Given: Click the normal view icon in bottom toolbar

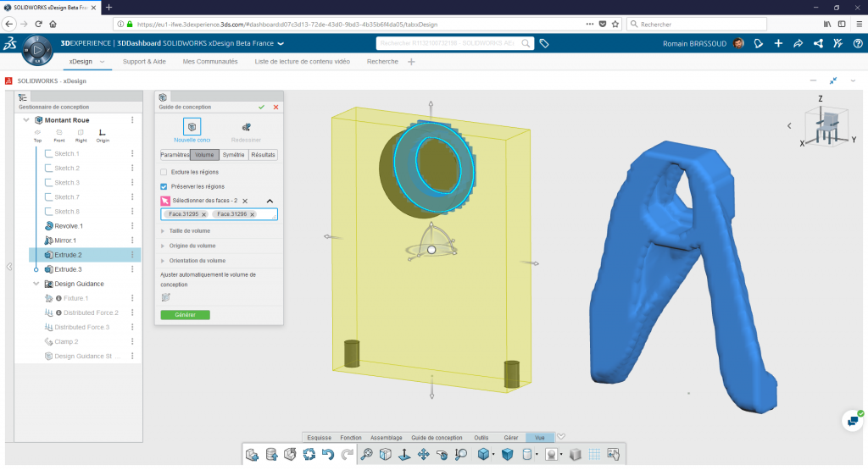Looking at the screenshot, I should 404,455.
